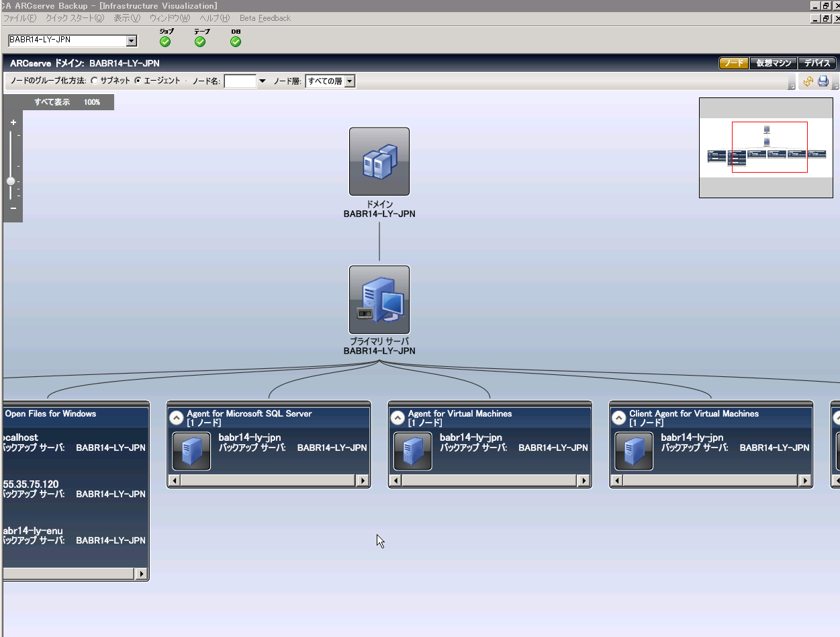Click the refresh icon in the toolbar
This screenshot has height=637, width=840.
[x=808, y=81]
